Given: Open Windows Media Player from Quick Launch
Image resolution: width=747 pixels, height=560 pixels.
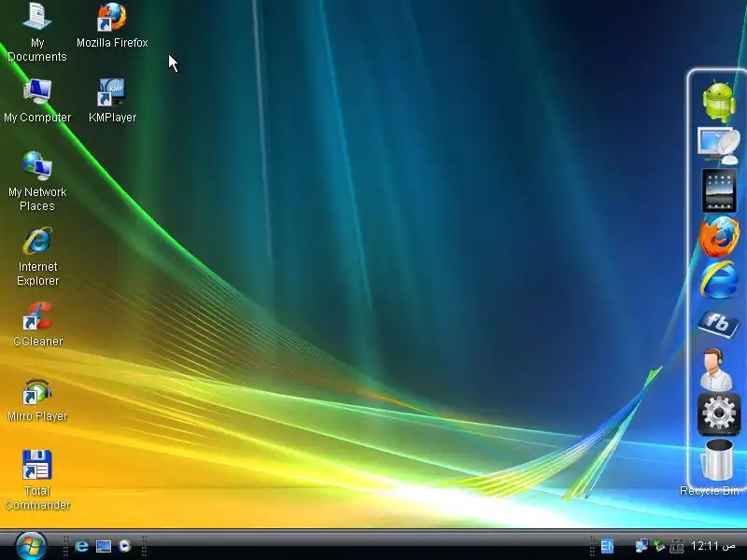Looking at the screenshot, I should (125, 546).
